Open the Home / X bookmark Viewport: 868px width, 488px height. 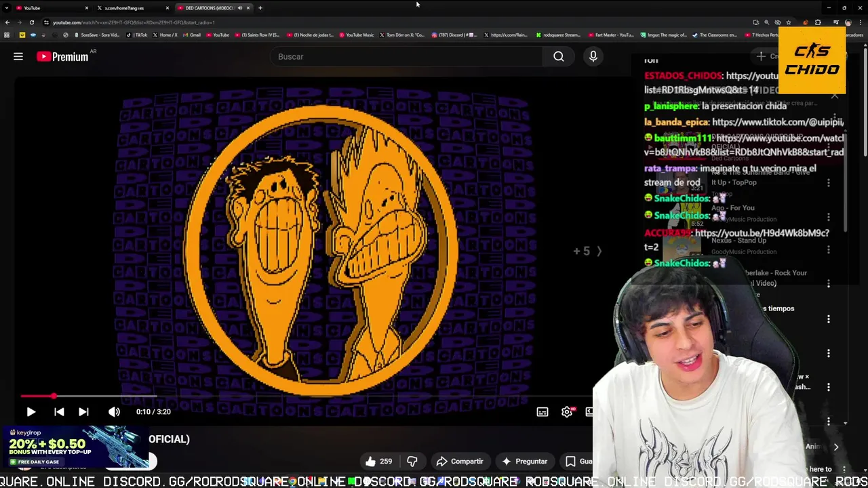[x=166, y=35]
